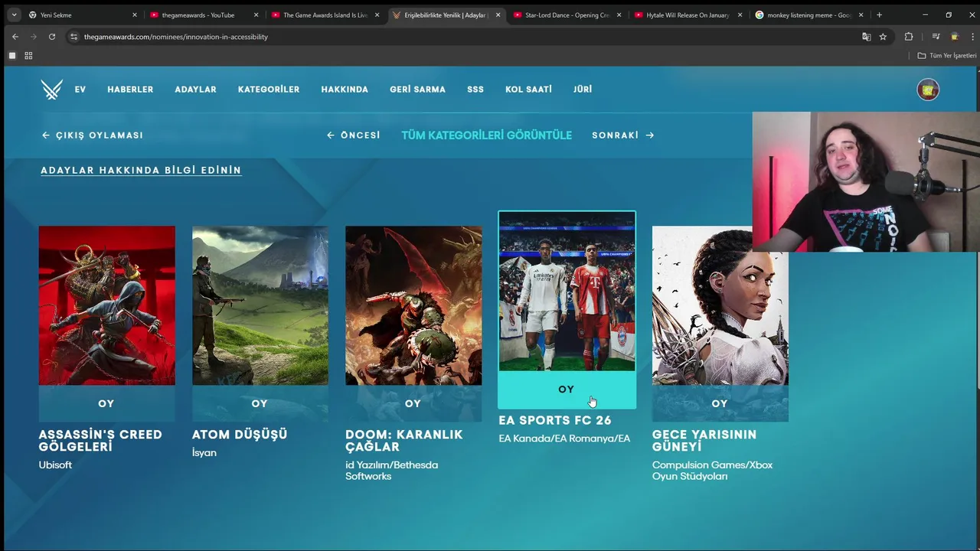The image size is (980, 551).
Task: Click EA Sports FC 26 cover image
Action: [x=567, y=292]
